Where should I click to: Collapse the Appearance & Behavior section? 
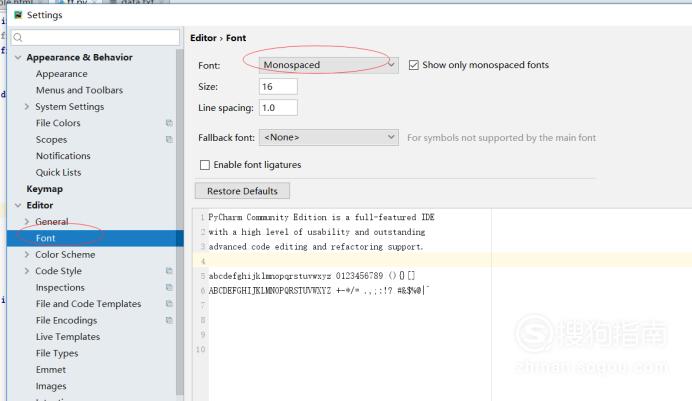18,57
